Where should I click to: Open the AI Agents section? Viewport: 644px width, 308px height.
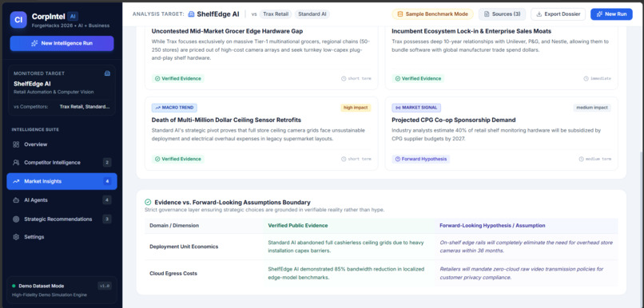tap(62, 200)
